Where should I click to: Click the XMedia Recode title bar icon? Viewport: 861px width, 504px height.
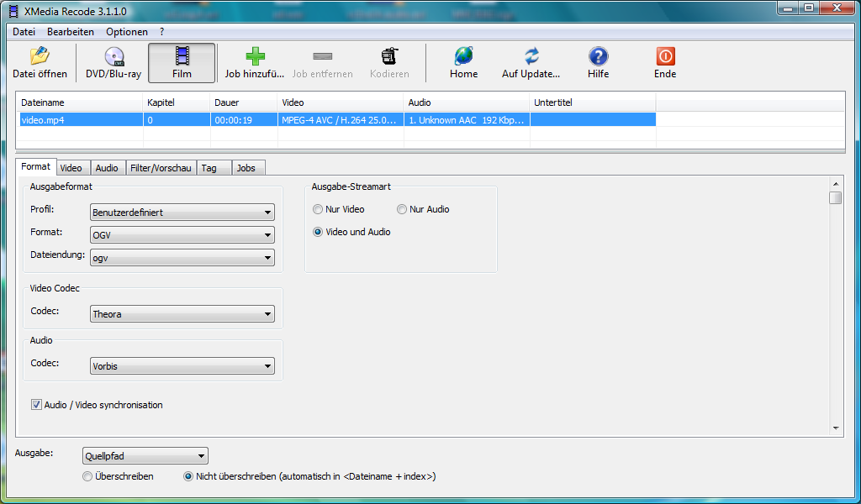tap(13, 11)
